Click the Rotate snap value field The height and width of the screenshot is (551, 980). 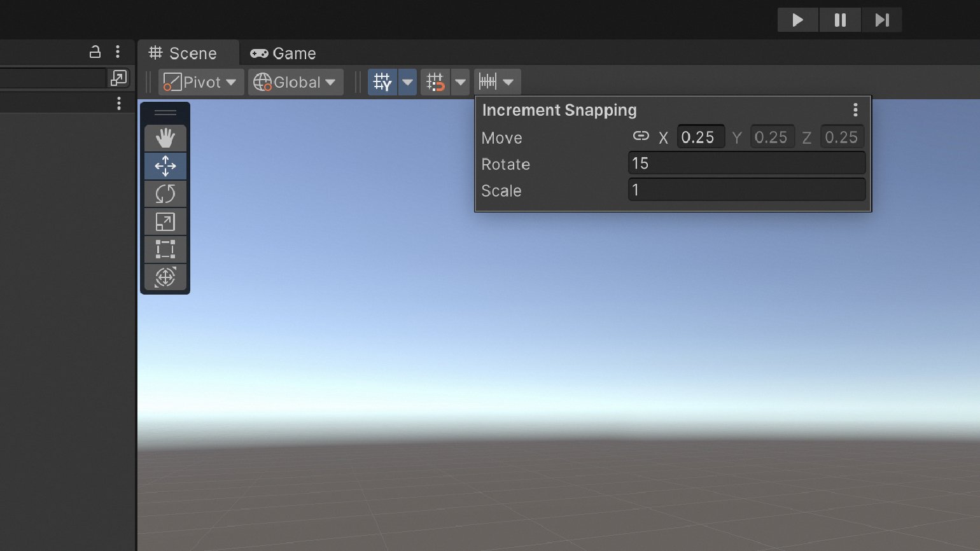(x=746, y=164)
